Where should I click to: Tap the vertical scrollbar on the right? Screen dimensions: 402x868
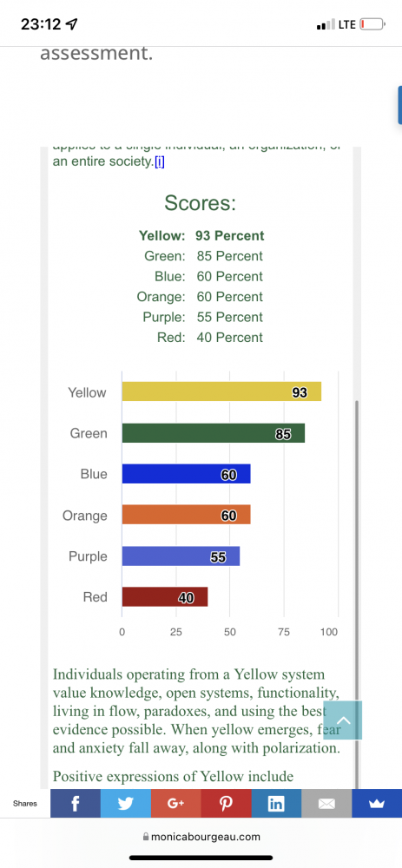point(357,594)
